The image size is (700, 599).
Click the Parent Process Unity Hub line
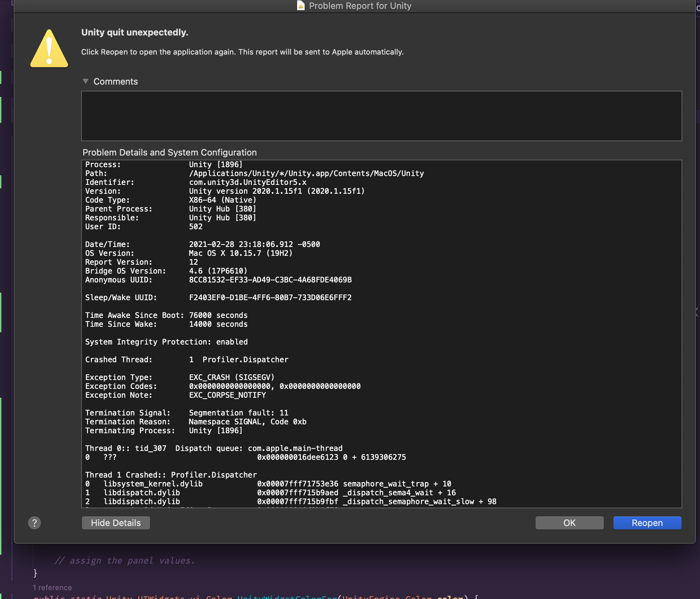click(171, 209)
